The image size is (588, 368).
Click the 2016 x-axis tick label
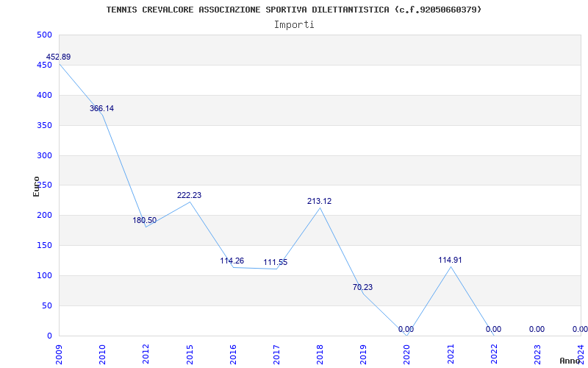click(233, 354)
